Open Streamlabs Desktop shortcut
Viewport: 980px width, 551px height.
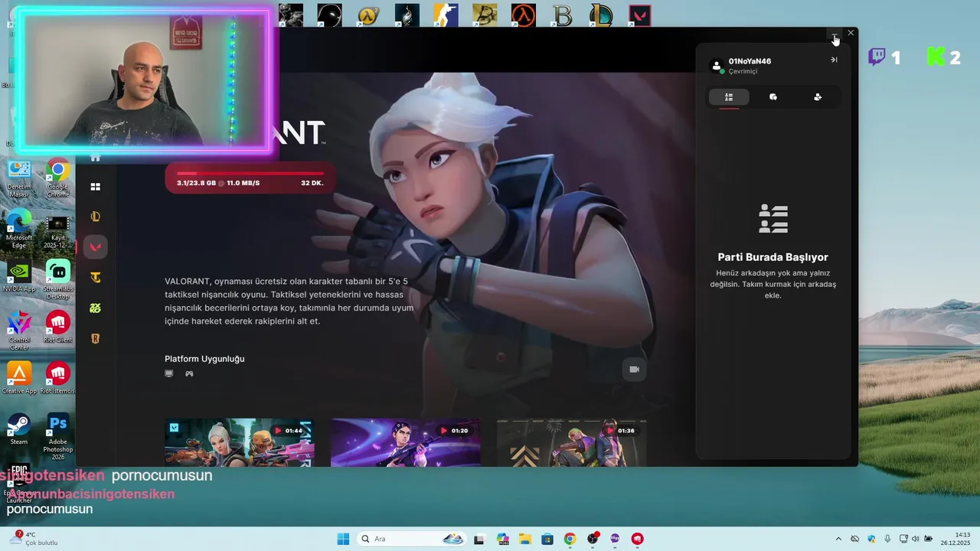click(58, 279)
